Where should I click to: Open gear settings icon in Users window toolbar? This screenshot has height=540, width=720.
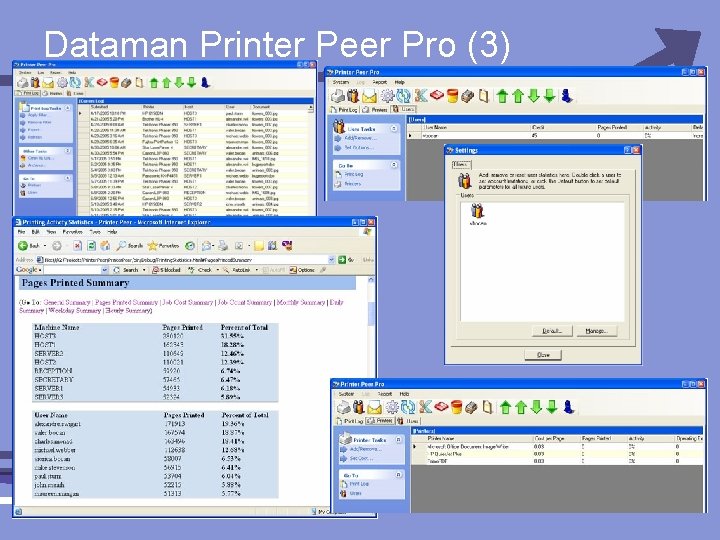click(388, 96)
